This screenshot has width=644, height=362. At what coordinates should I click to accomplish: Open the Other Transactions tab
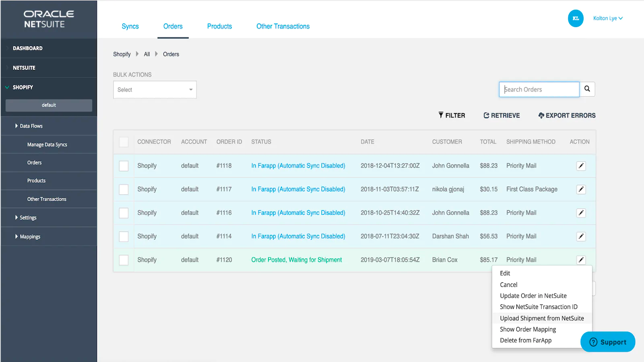coord(283,26)
